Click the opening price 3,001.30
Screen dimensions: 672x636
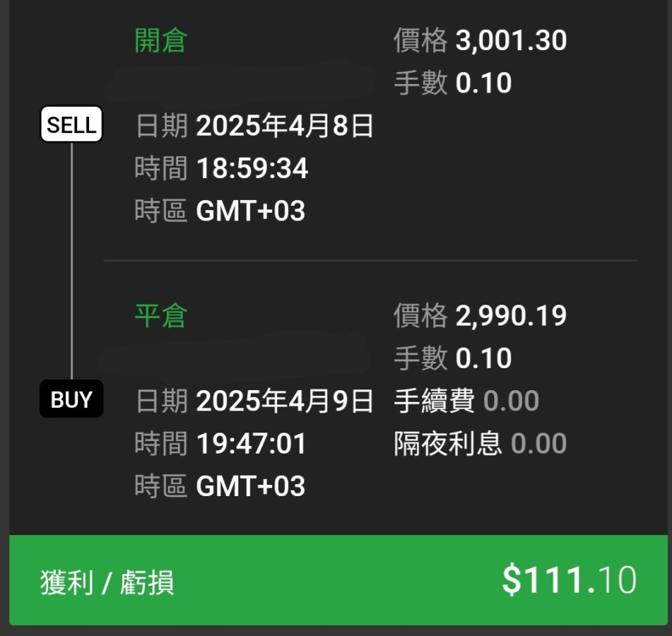(x=511, y=41)
